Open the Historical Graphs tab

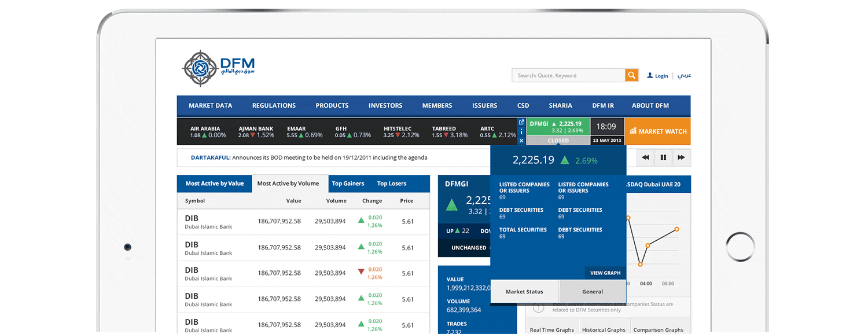[x=604, y=329]
